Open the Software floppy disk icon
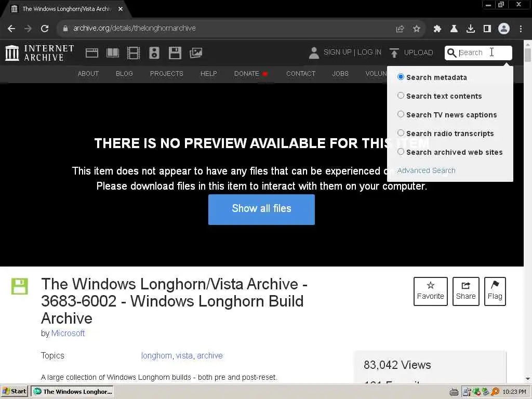 175,53
